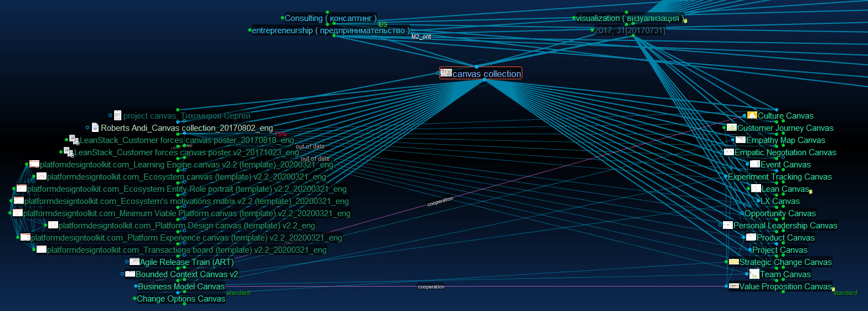The width and height of the screenshot is (868, 311).
Task: Click the parent gate above canvas collection
Action: point(476,67)
